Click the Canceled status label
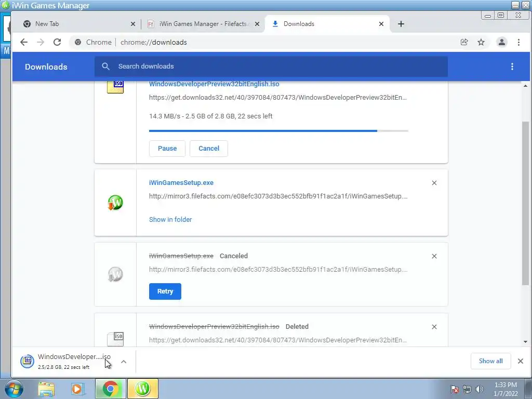Viewport: 532px width, 399px height. 234,256
